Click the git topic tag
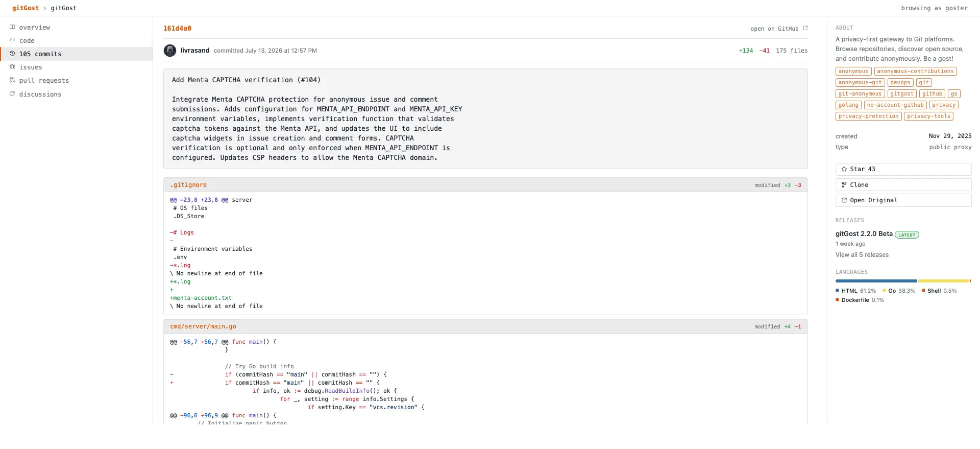 924,83
